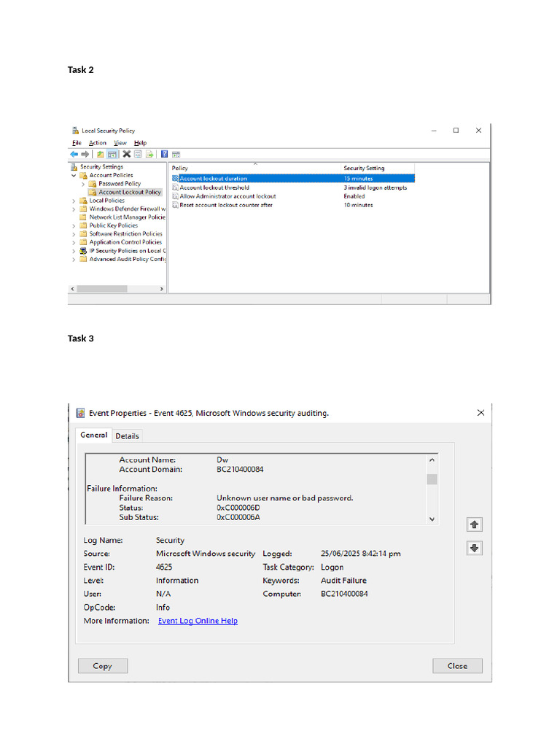Go to next event with down arrow button

coord(474,549)
